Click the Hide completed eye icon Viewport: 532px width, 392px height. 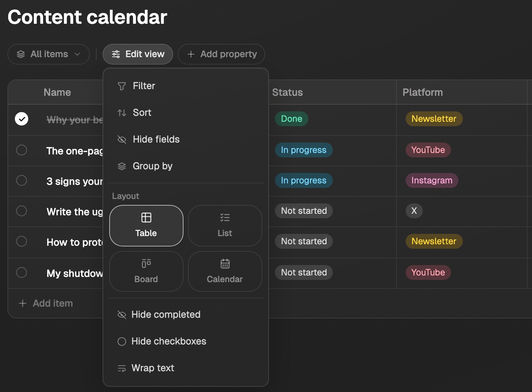(122, 315)
